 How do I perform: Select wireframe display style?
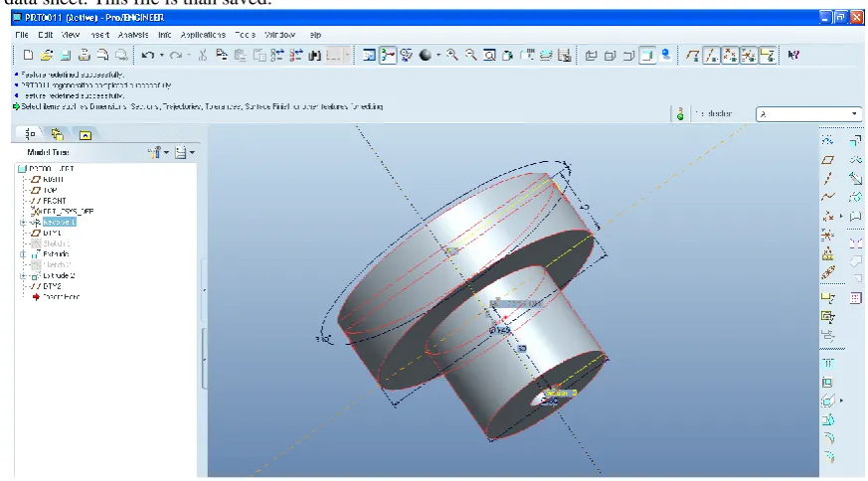[x=592, y=55]
